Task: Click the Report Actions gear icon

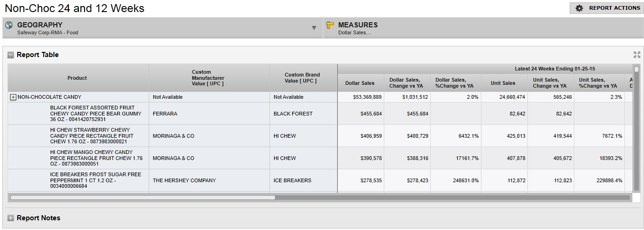Action: point(579,8)
